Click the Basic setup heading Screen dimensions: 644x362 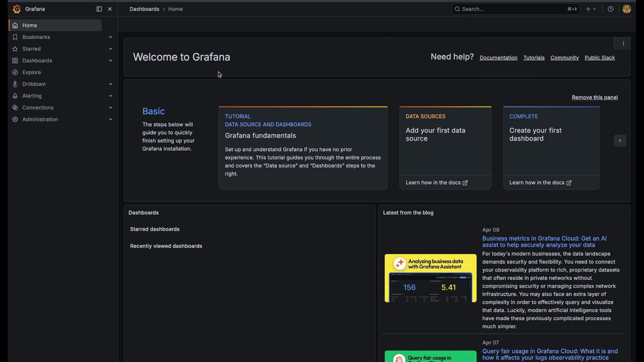154,112
